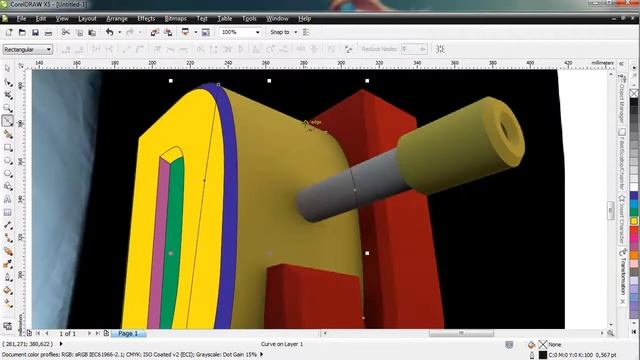640x360 pixels.
Task: Open the File menu
Action: click(21, 19)
